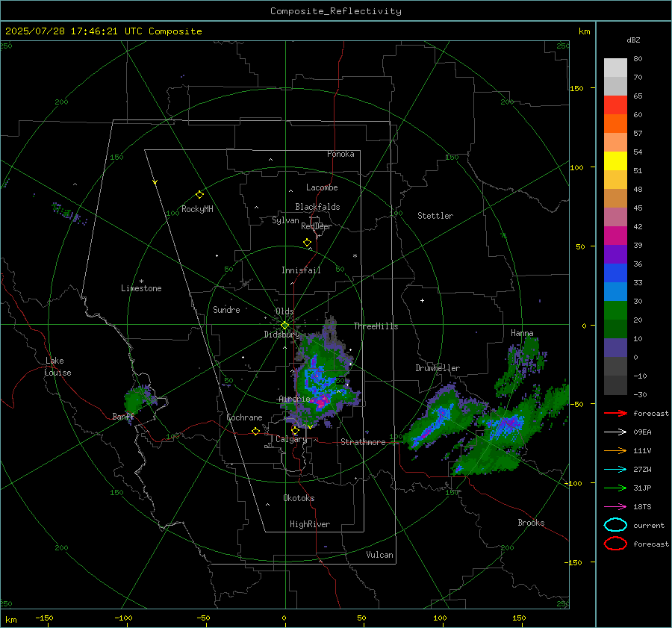Viewport: 672px width, 628px height.
Task: Click the Calgary city label
Action: (291, 439)
